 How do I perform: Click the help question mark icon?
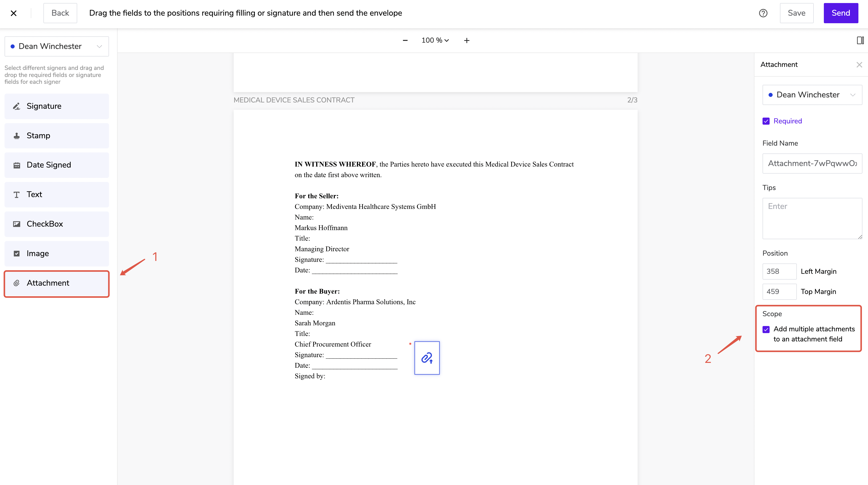point(763,13)
